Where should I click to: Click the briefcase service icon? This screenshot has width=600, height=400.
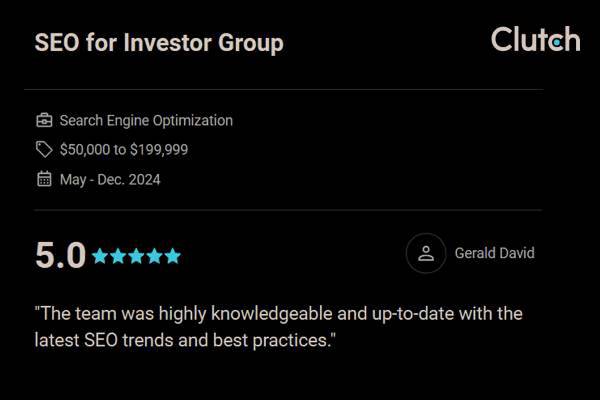pos(44,121)
